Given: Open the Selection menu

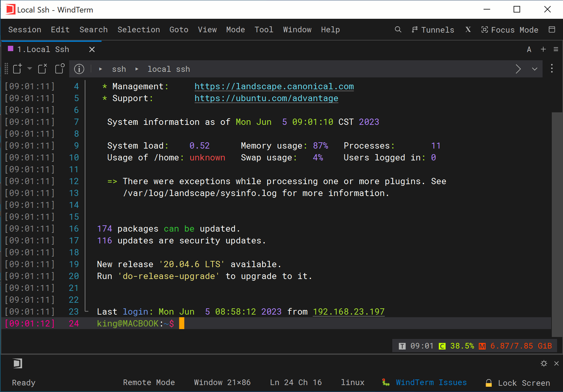Looking at the screenshot, I should 139,30.
